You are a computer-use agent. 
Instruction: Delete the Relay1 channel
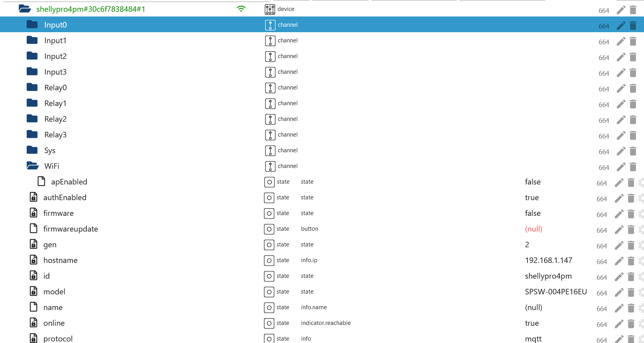tap(633, 104)
